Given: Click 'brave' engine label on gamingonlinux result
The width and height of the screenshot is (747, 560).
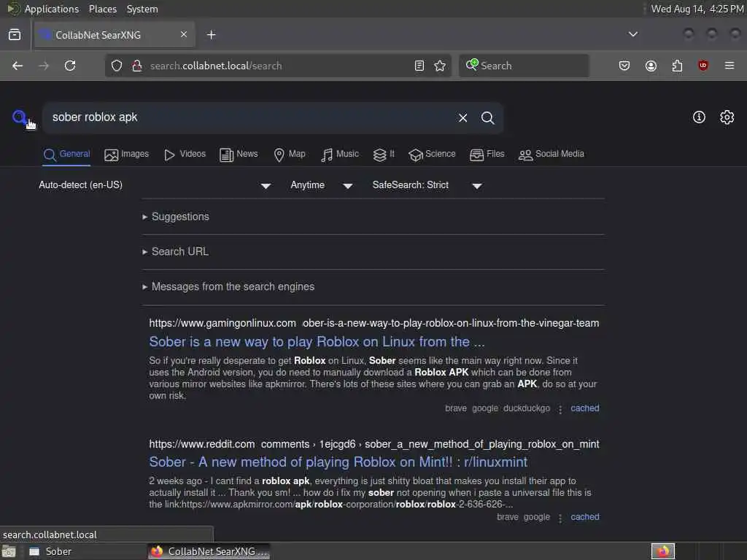Looking at the screenshot, I should point(456,408).
